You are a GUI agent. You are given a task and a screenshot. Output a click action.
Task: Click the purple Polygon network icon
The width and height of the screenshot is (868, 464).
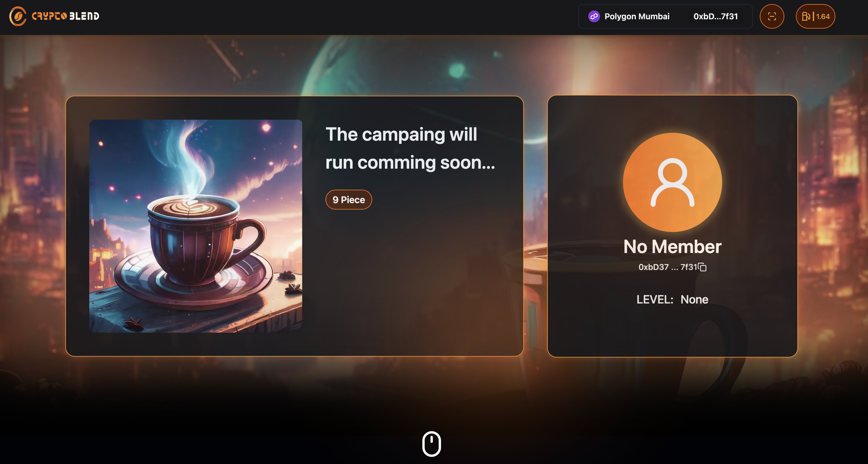pyautogui.click(x=594, y=16)
